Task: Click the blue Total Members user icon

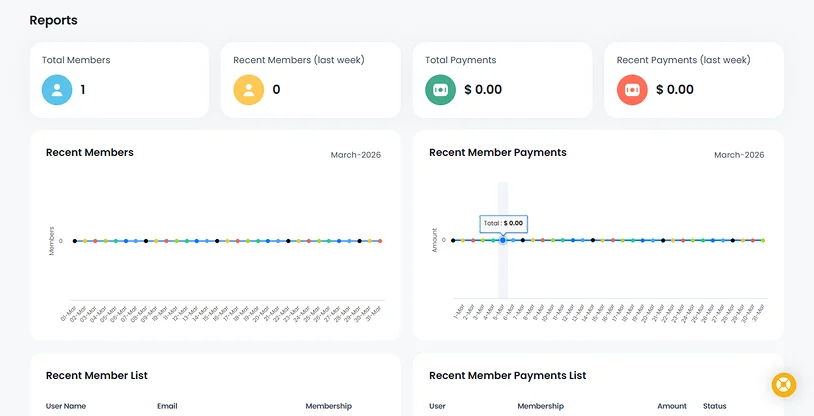Action: (57, 90)
